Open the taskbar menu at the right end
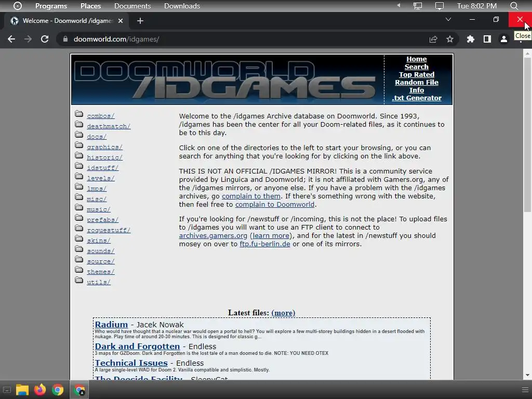The height and width of the screenshot is (399, 532). pos(525,390)
